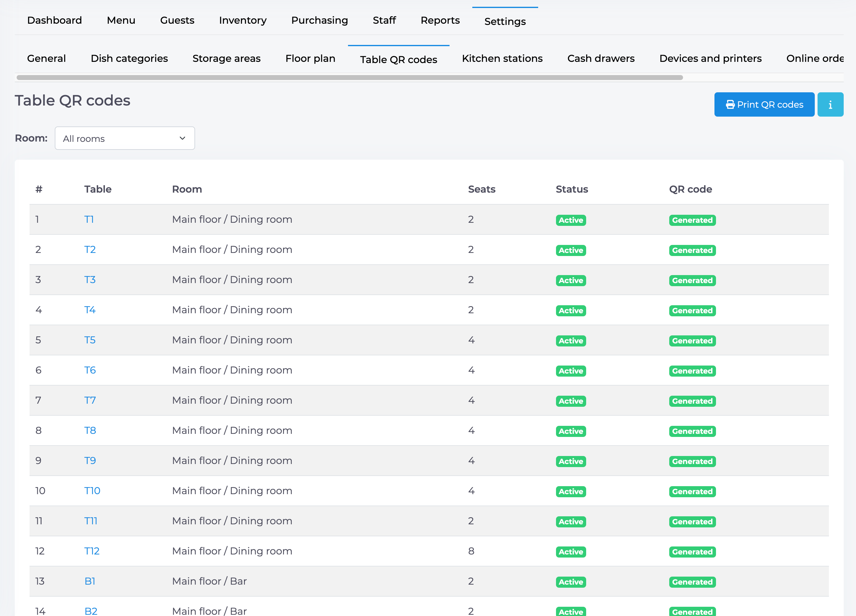The height and width of the screenshot is (616, 856).
Task: Expand the All rooms dropdown
Action: point(125,138)
